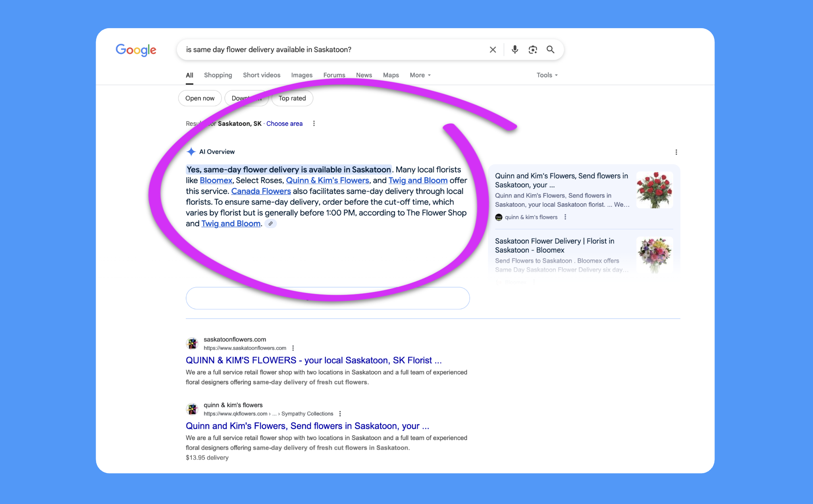This screenshot has width=813, height=504.
Task: Switch to the Shopping tab
Action: pos(218,75)
